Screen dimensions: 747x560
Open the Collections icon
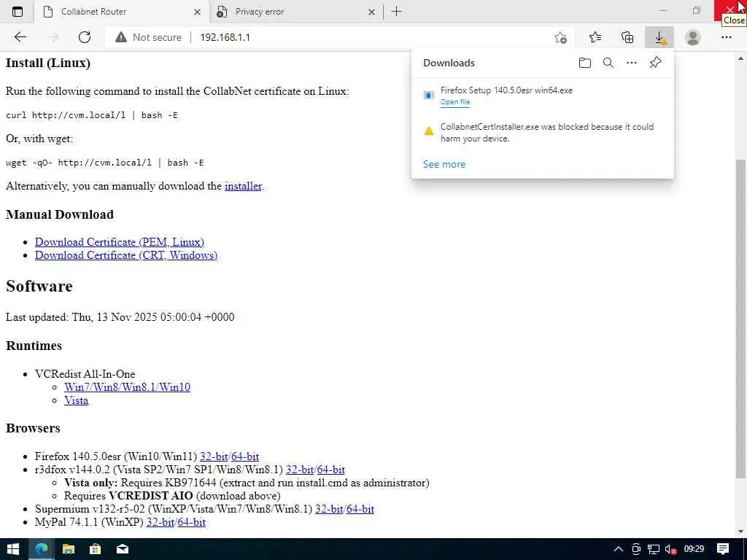627,37
